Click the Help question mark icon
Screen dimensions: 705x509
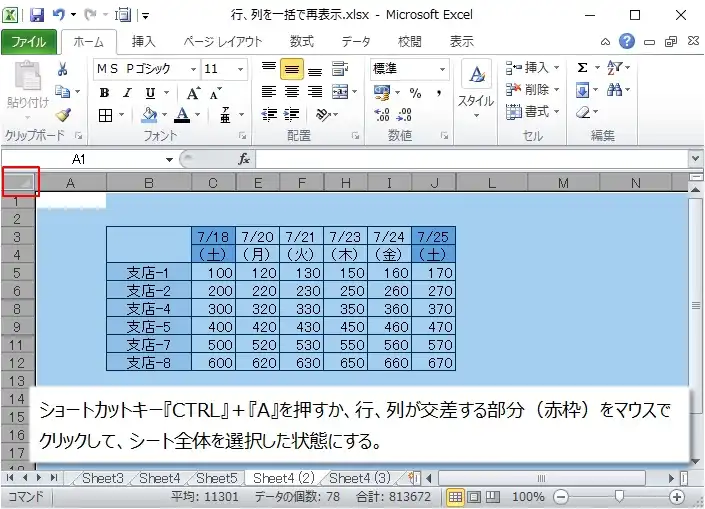tap(627, 41)
